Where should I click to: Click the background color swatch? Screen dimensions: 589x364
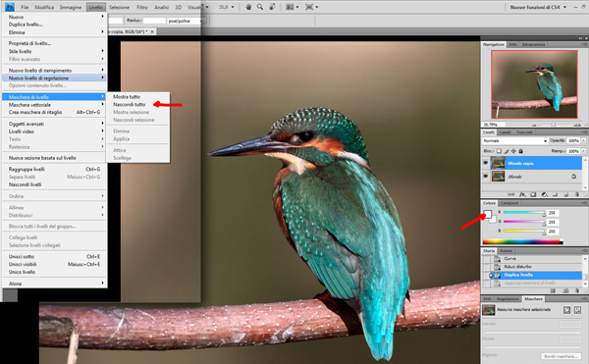(493, 220)
